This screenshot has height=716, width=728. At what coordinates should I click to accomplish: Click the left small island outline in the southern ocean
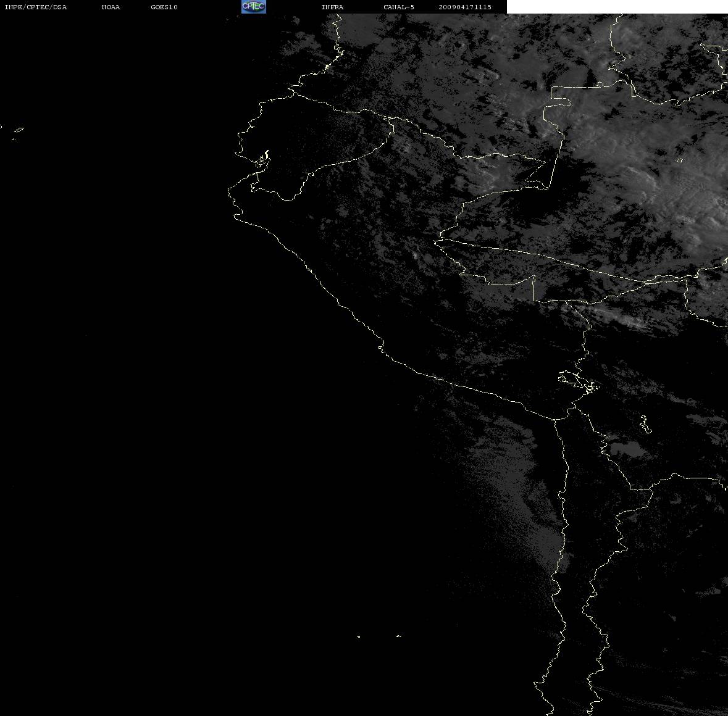359,636
